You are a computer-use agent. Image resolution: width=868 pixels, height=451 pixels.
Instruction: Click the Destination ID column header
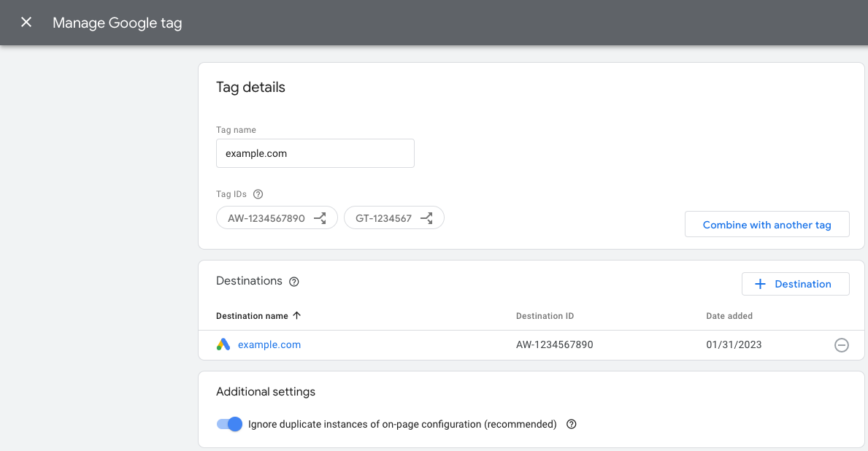coord(545,315)
